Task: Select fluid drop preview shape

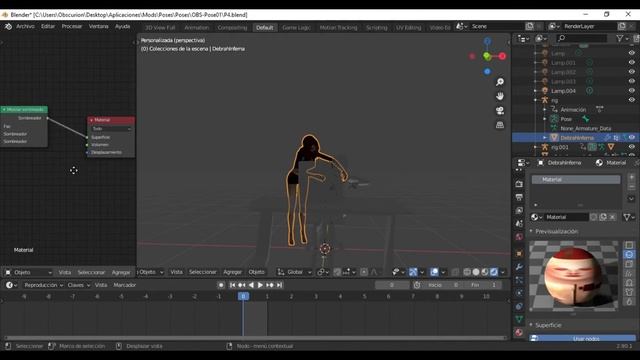Action: tap(629, 302)
